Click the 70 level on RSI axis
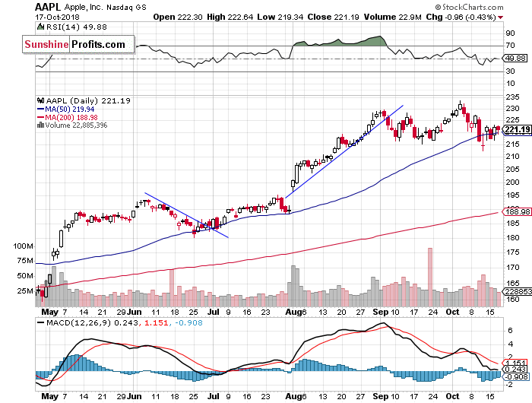 [510, 45]
